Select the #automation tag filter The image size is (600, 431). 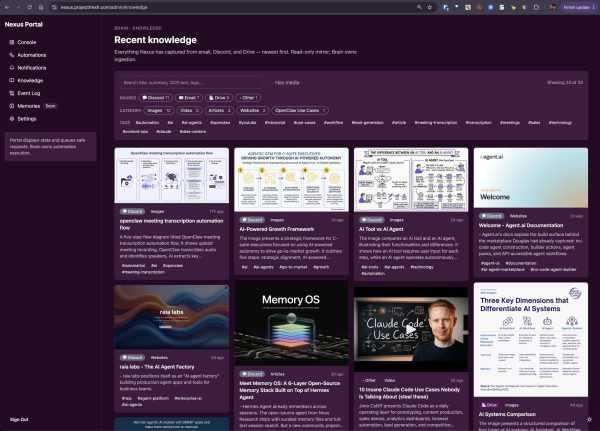[x=147, y=122]
